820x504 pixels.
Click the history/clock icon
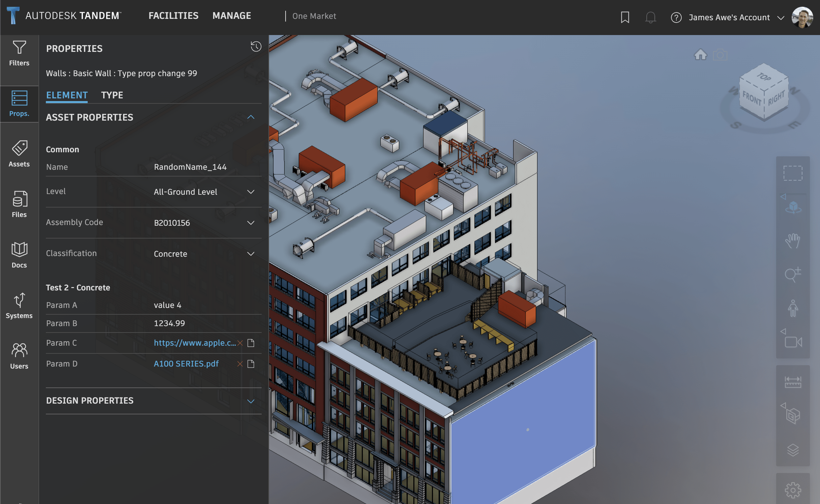tap(256, 47)
